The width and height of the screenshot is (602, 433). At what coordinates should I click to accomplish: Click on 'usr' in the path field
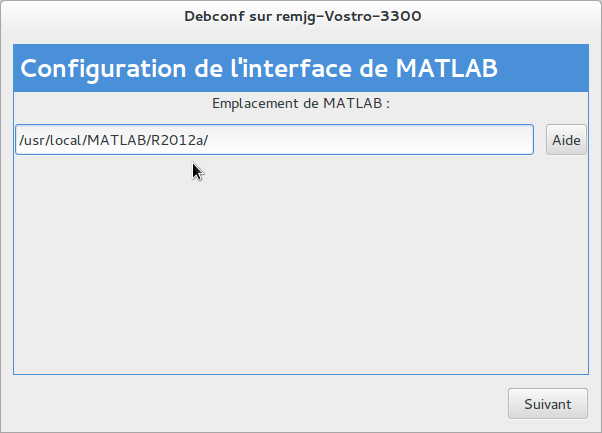tap(33, 140)
